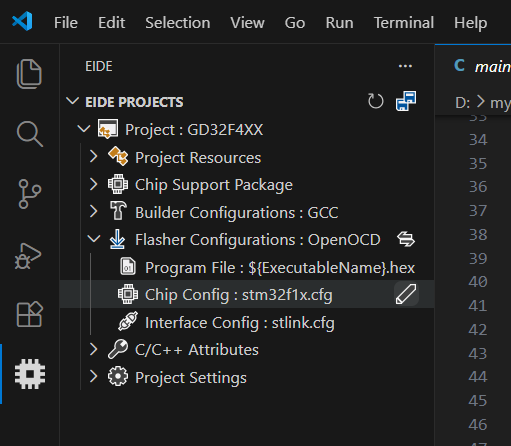The height and width of the screenshot is (446, 511).
Task: Open the Go menu
Action: click(x=295, y=23)
